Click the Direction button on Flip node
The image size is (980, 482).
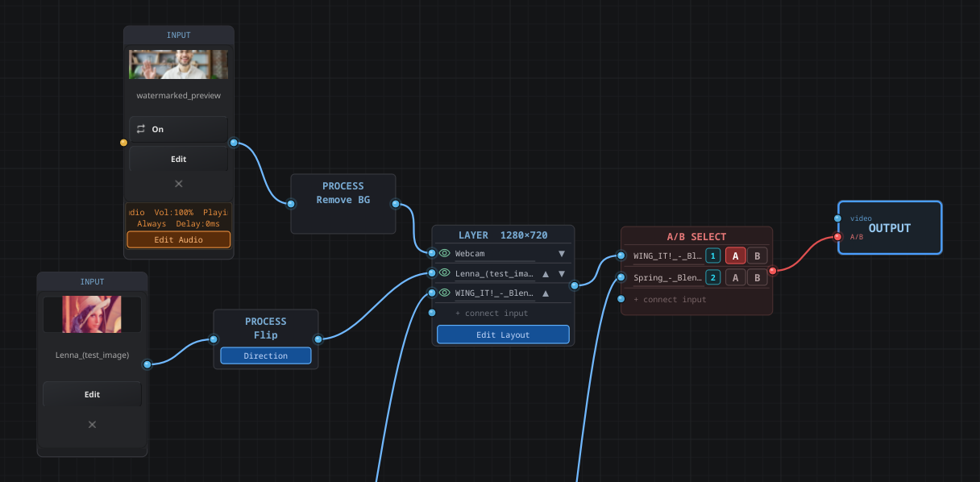pos(266,355)
